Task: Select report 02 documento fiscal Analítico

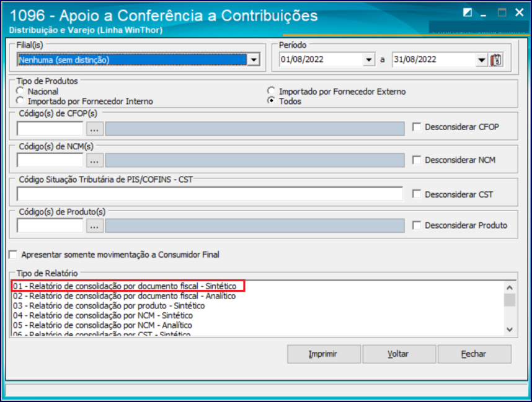Action: pyautogui.click(x=124, y=296)
